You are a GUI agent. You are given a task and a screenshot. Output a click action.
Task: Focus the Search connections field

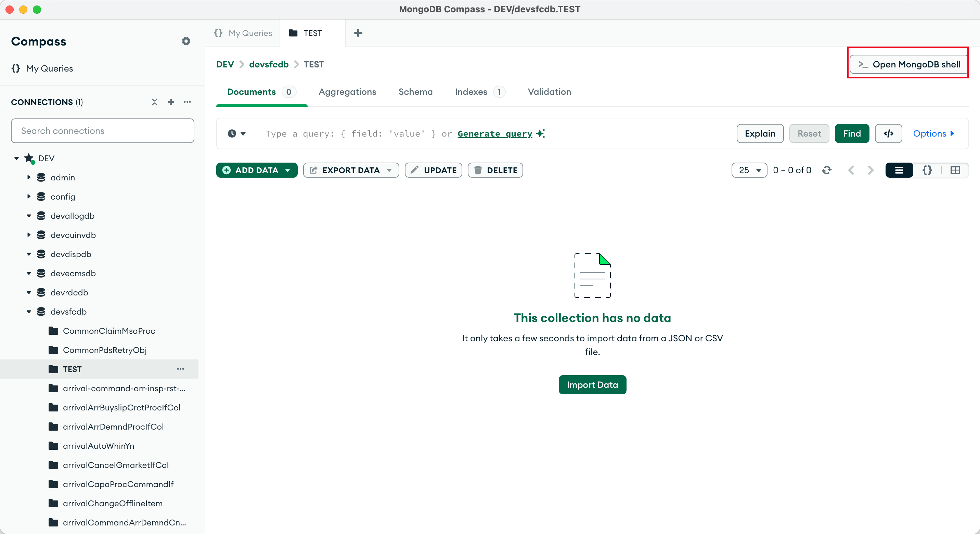click(x=102, y=131)
